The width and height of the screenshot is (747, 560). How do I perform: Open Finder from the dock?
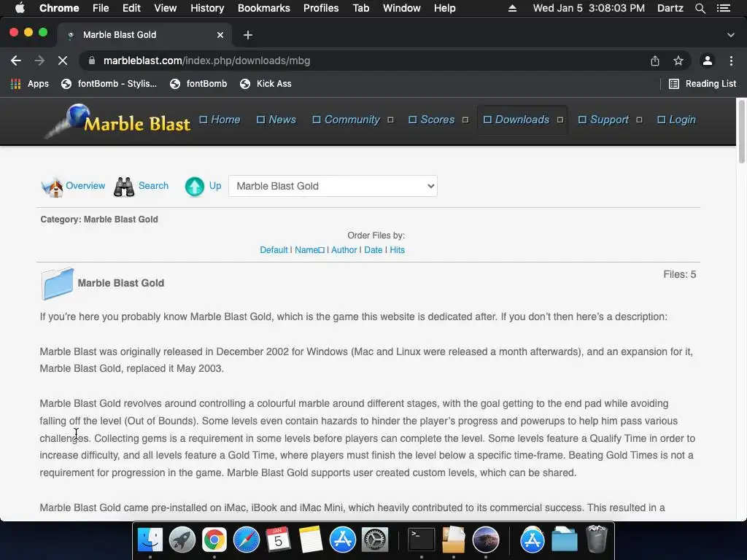[x=150, y=540]
